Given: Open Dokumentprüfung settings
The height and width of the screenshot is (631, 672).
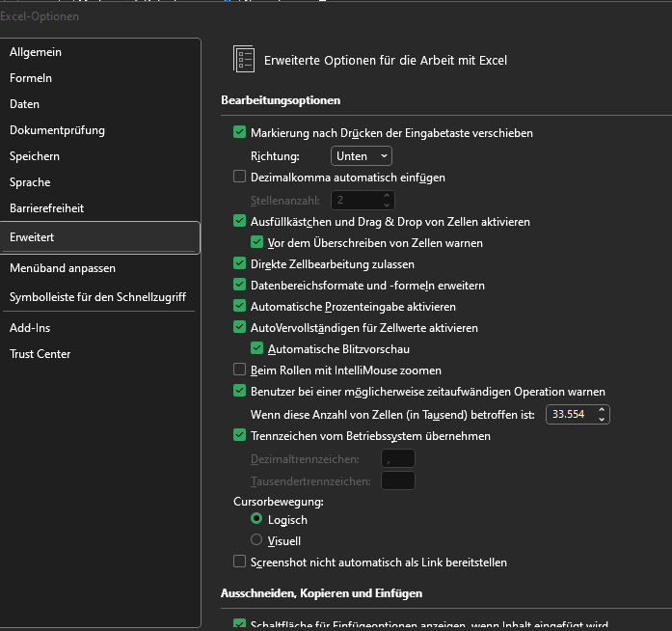Looking at the screenshot, I should click(100, 130).
